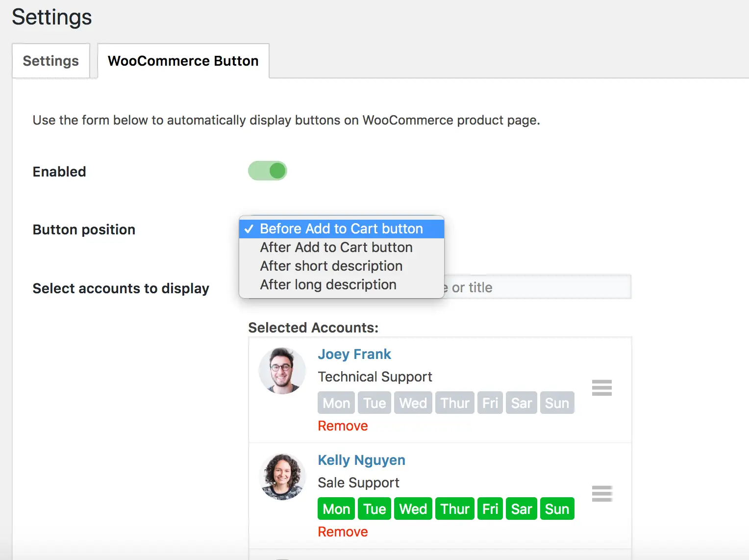749x560 pixels.
Task: Open Joey Frank account link
Action: [354, 354]
